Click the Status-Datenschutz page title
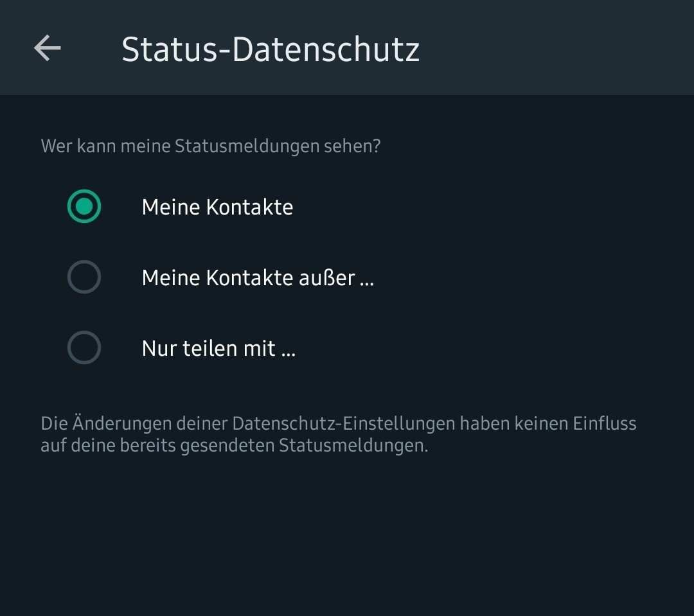The height and width of the screenshot is (616, 694). coord(271,49)
